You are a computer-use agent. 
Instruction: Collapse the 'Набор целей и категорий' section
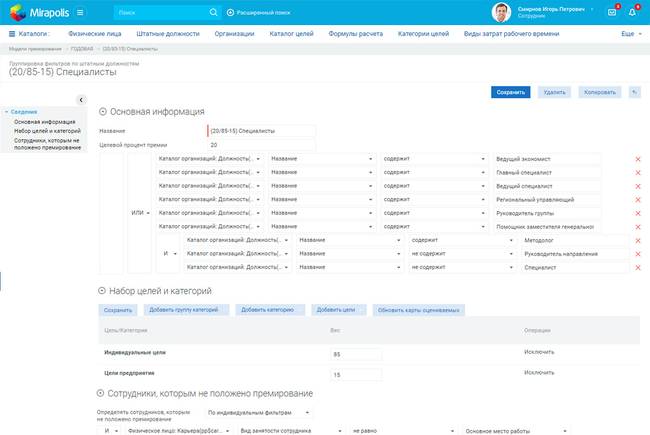pos(103,291)
